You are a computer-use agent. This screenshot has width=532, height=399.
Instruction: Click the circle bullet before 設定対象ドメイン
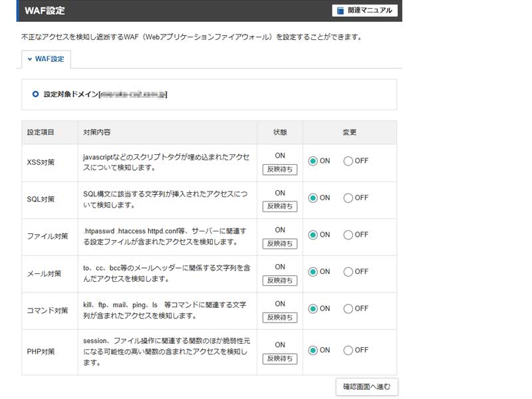[x=35, y=94]
